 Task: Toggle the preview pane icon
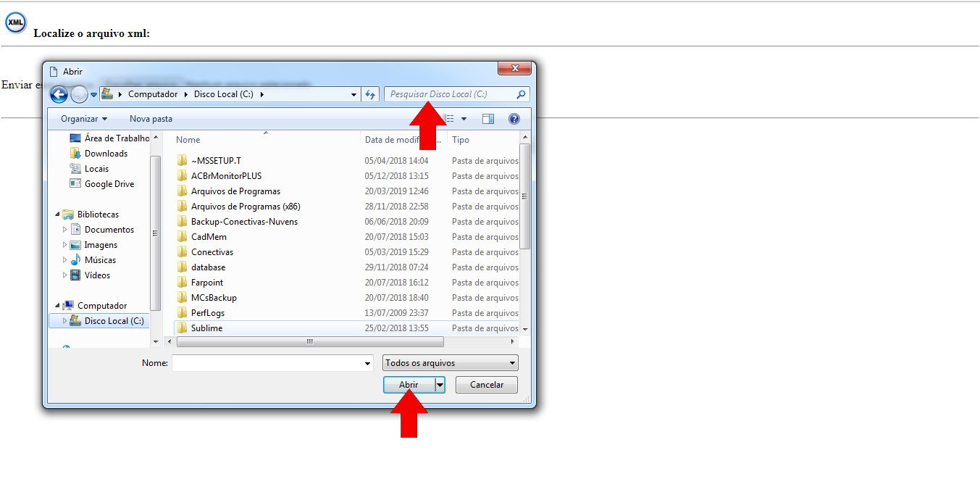pos(488,119)
